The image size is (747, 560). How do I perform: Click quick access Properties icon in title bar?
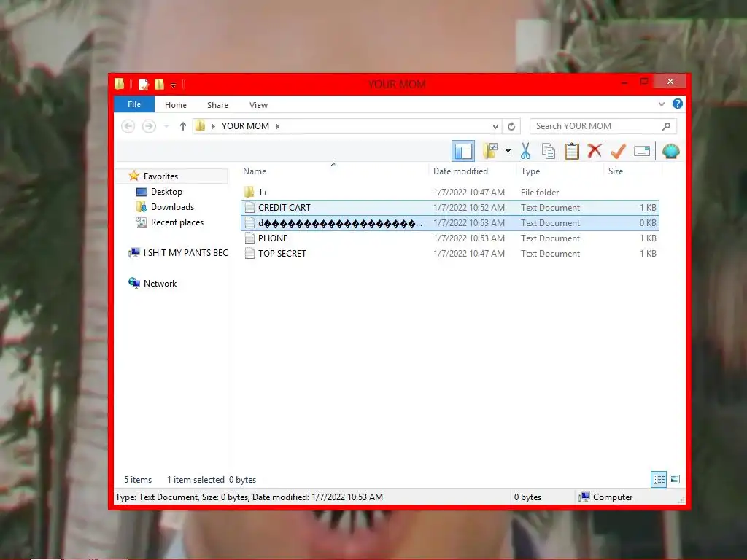coord(144,85)
